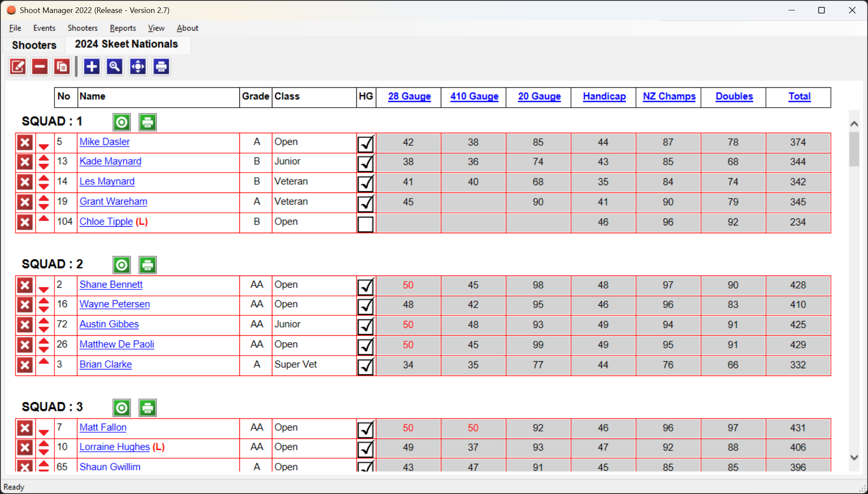Remove Wayne Petersen using red X icon

point(25,305)
